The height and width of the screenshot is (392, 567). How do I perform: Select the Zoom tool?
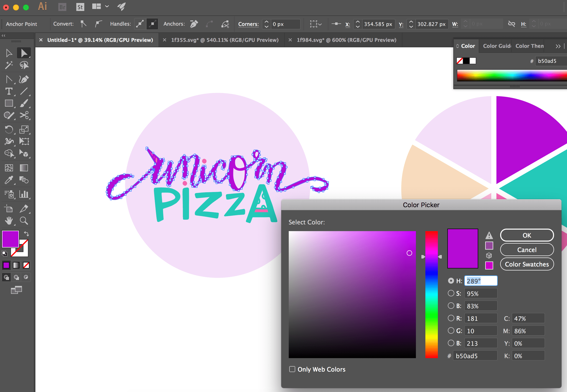pos(24,221)
